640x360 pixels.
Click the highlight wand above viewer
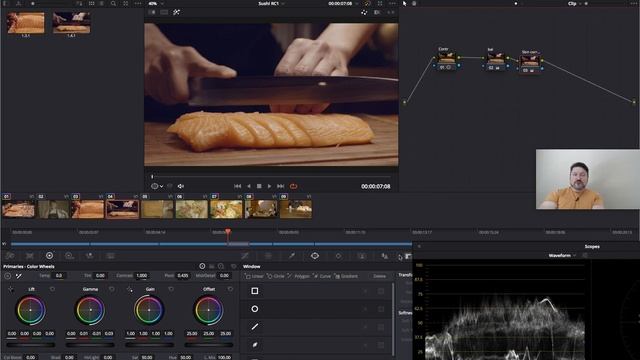coord(176,12)
